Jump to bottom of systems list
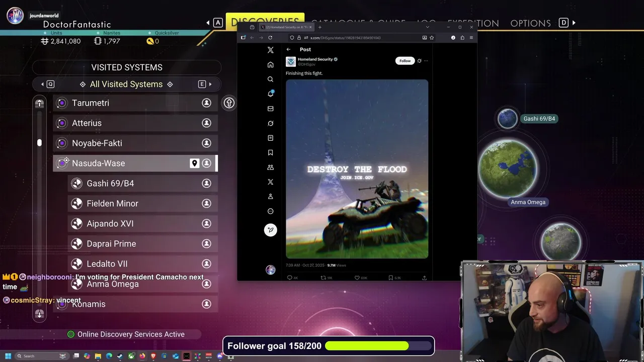This screenshot has height=362, width=644. click(39, 314)
